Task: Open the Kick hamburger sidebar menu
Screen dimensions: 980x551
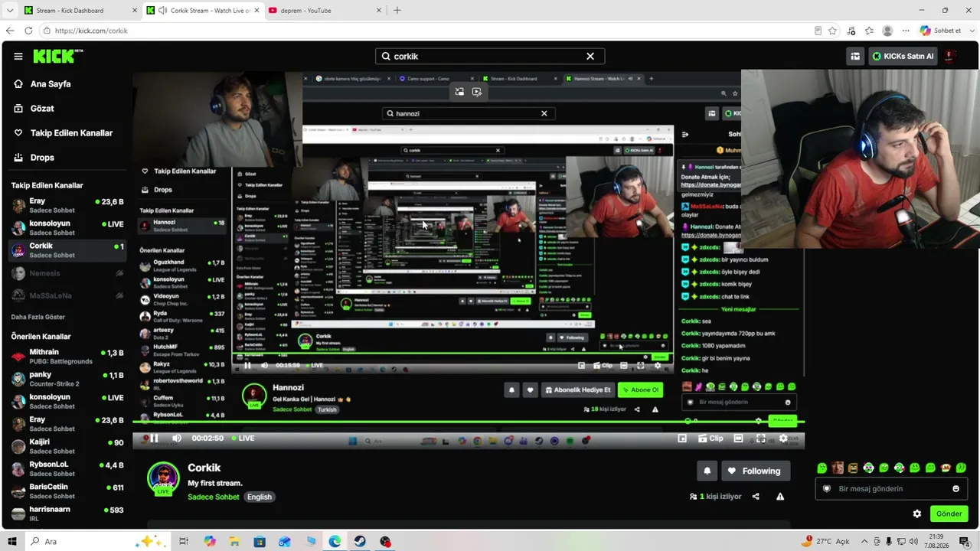Action: pos(18,56)
